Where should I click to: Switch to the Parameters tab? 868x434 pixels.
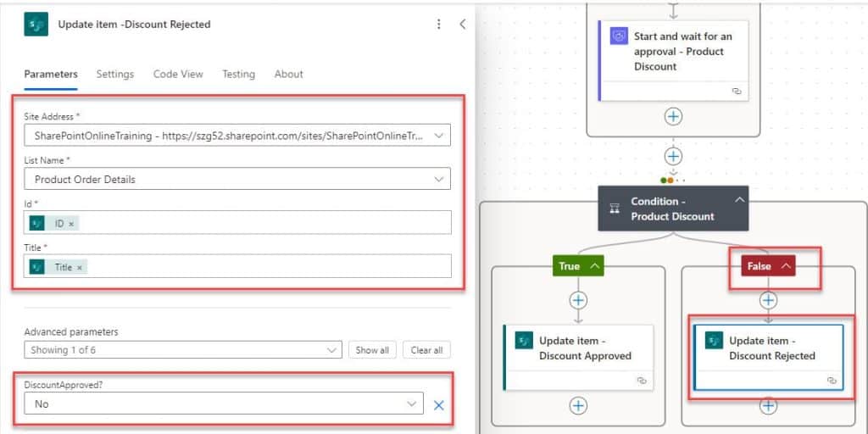pyautogui.click(x=51, y=75)
